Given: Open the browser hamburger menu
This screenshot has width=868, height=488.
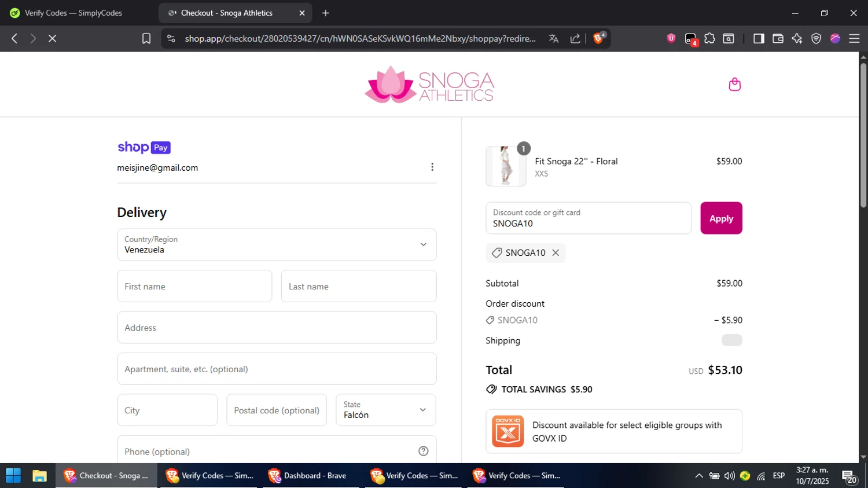Looking at the screenshot, I should click(854, 38).
